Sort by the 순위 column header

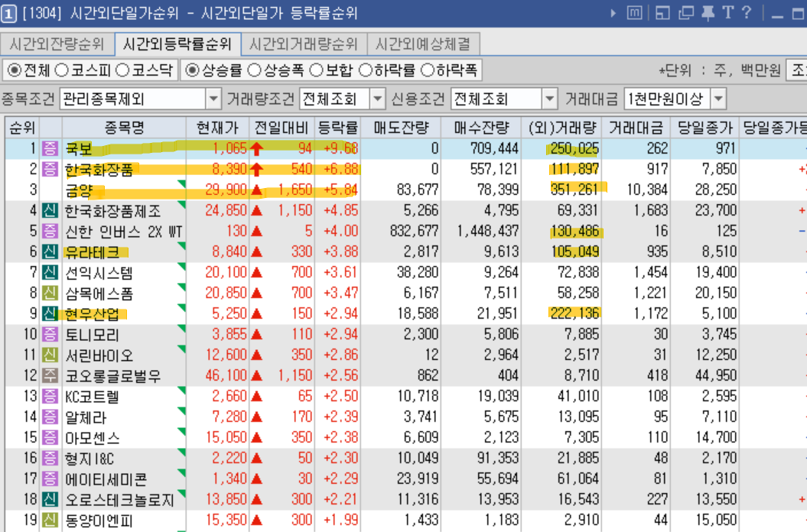[23, 128]
